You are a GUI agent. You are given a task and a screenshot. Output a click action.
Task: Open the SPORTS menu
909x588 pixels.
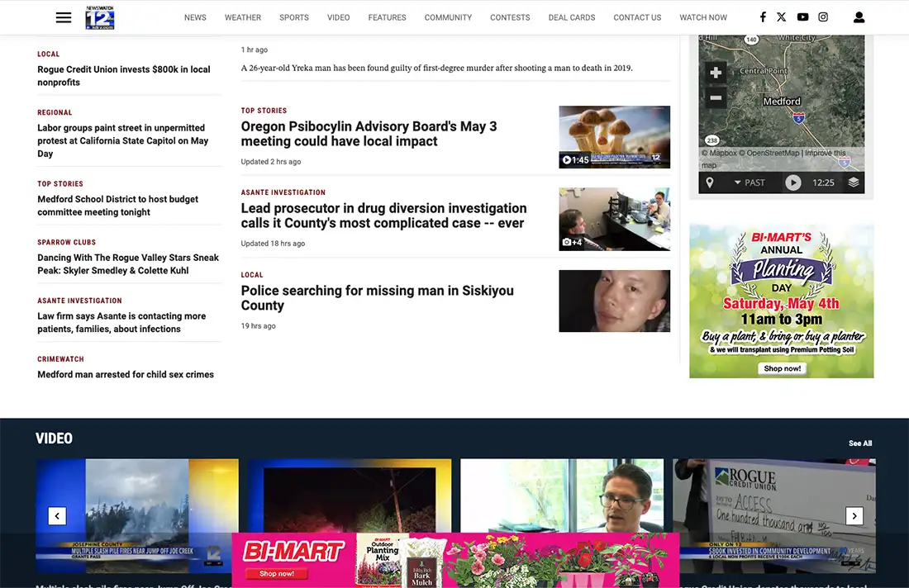click(x=294, y=17)
